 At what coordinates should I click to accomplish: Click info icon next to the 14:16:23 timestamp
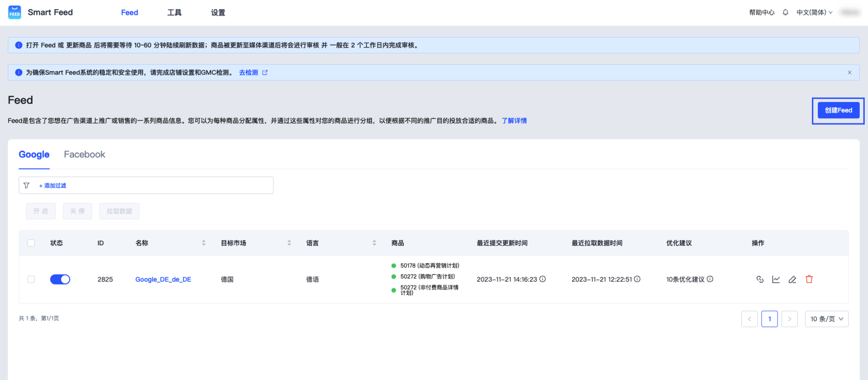pyautogui.click(x=543, y=279)
